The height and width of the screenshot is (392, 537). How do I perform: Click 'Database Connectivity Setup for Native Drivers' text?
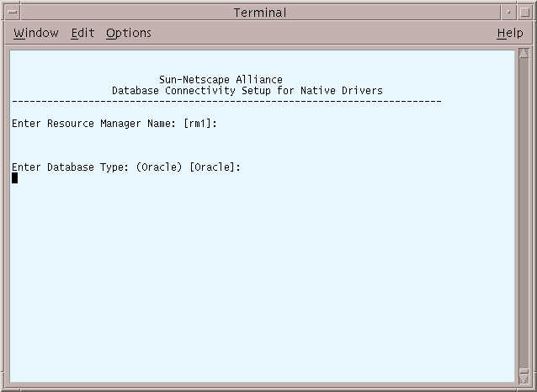(x=247, y=91)
